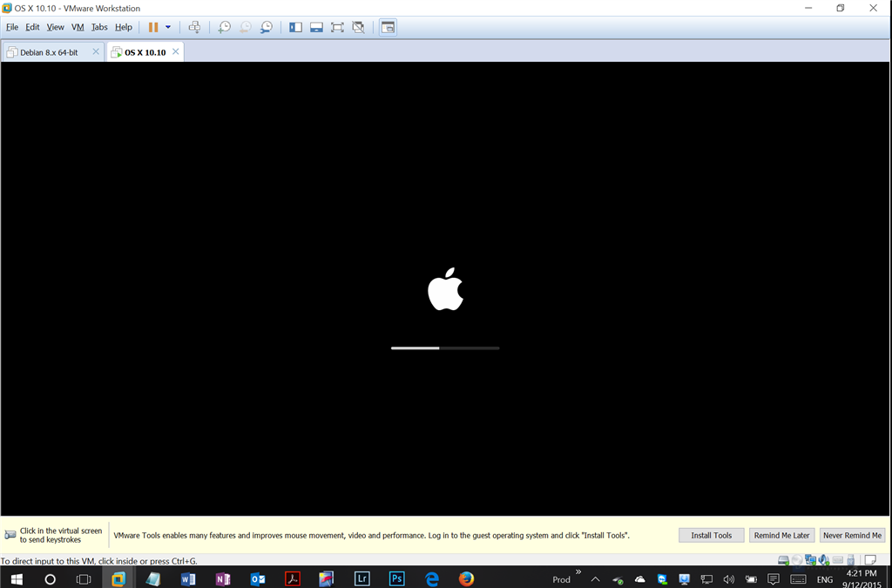Click the Install Tools button
Viewport: 892px width, 588px height.
[x=711, y=534]
